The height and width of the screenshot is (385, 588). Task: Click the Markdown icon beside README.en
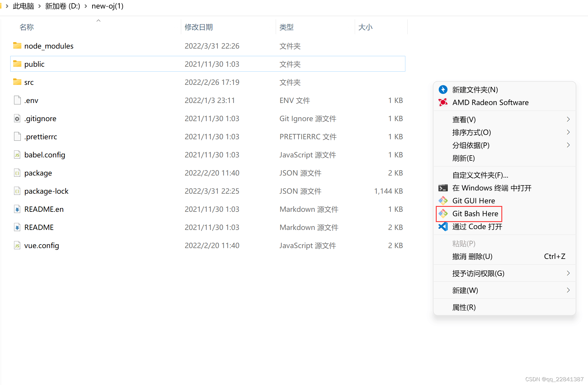click(x=17, y=209)
